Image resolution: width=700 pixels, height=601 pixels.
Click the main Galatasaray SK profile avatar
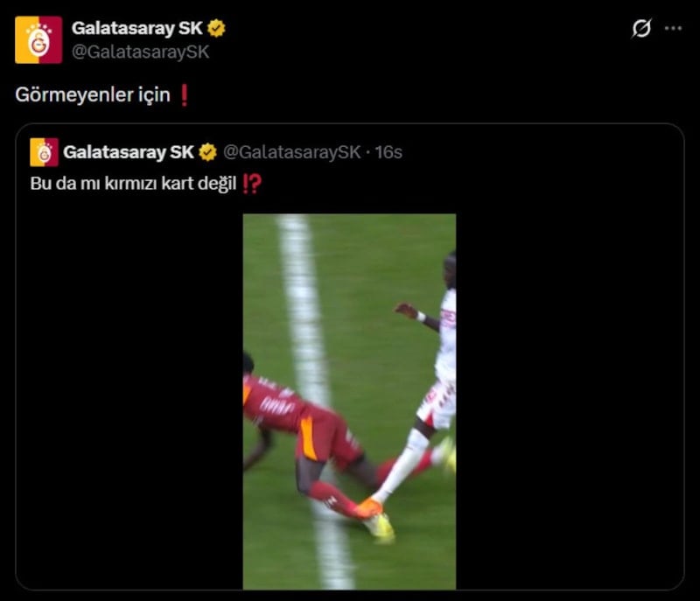[38, 39]
